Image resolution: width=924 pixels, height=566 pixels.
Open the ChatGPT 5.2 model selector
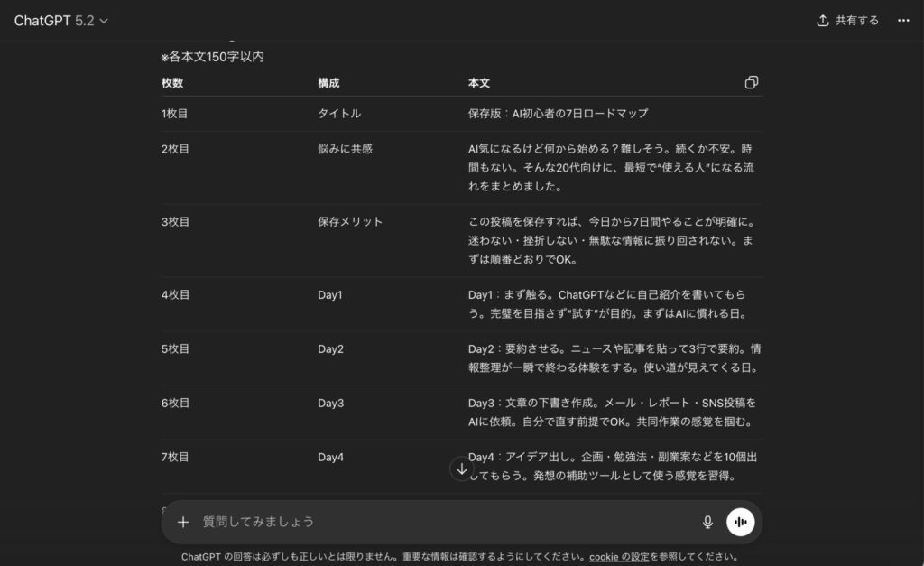click(60, 21)
